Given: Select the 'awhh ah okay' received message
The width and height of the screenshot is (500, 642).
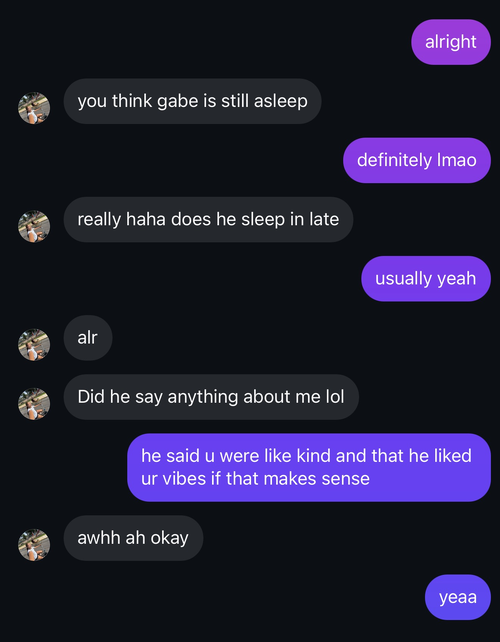Looking at the screenshot, I should tap(133, 538).
